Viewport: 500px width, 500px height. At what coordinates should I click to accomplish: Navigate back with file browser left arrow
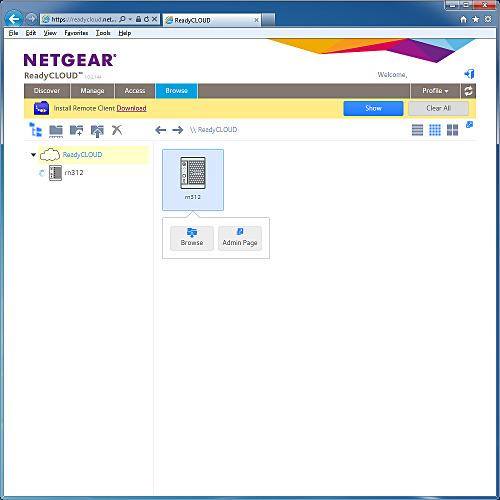point(161,130)
